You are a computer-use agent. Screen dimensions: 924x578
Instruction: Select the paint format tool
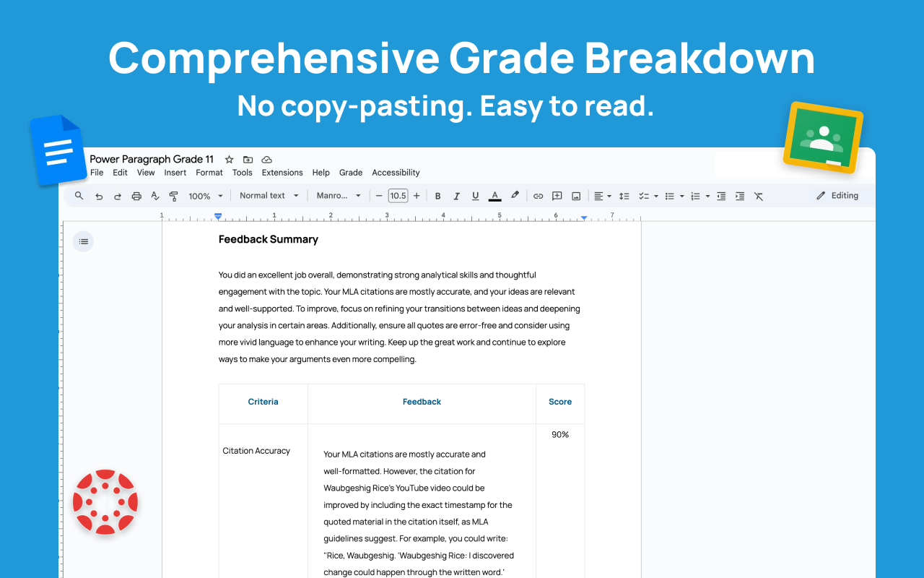tap(173, 196)
